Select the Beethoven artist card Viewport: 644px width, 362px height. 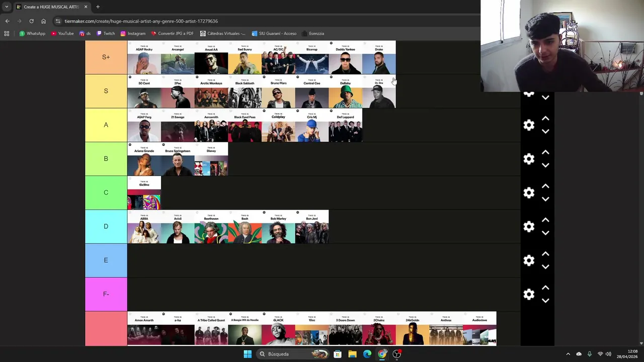[211, 227]
